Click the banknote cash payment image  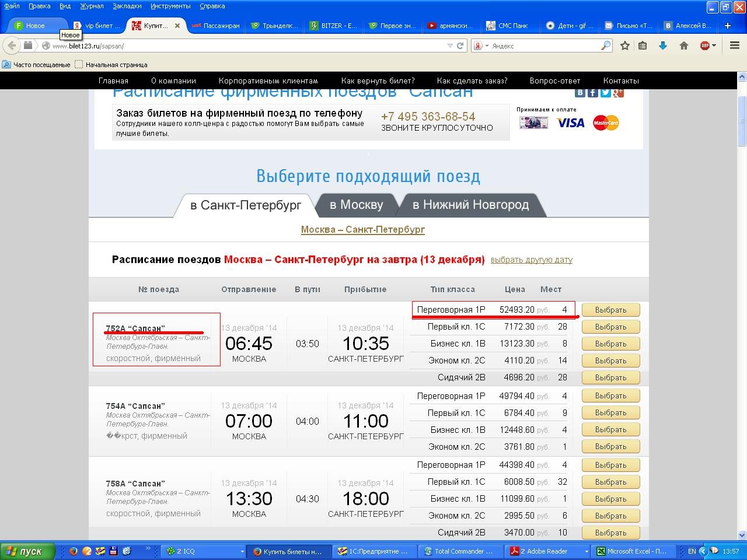coord(533,123)
